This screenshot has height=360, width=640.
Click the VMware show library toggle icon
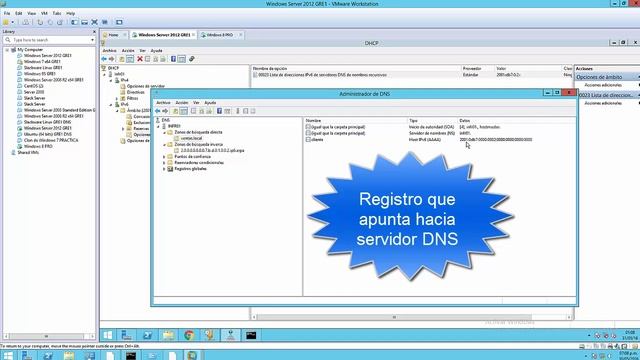[x=74, y=22]
